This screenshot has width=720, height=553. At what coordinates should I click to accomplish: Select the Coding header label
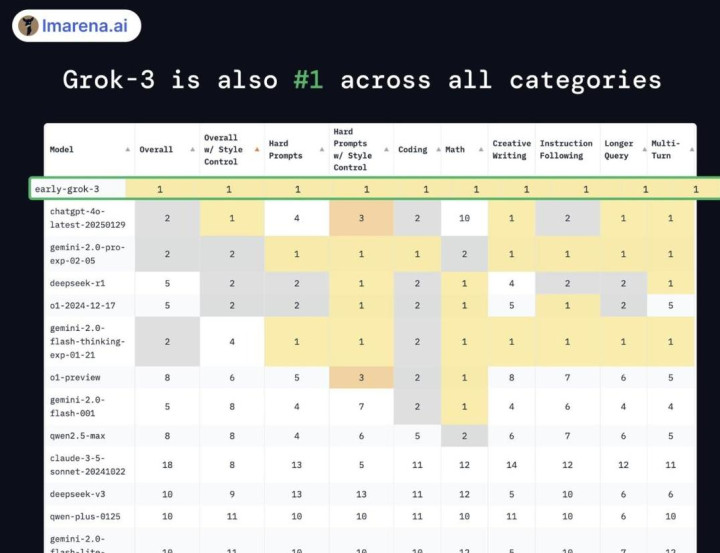[x=412, y=149]
